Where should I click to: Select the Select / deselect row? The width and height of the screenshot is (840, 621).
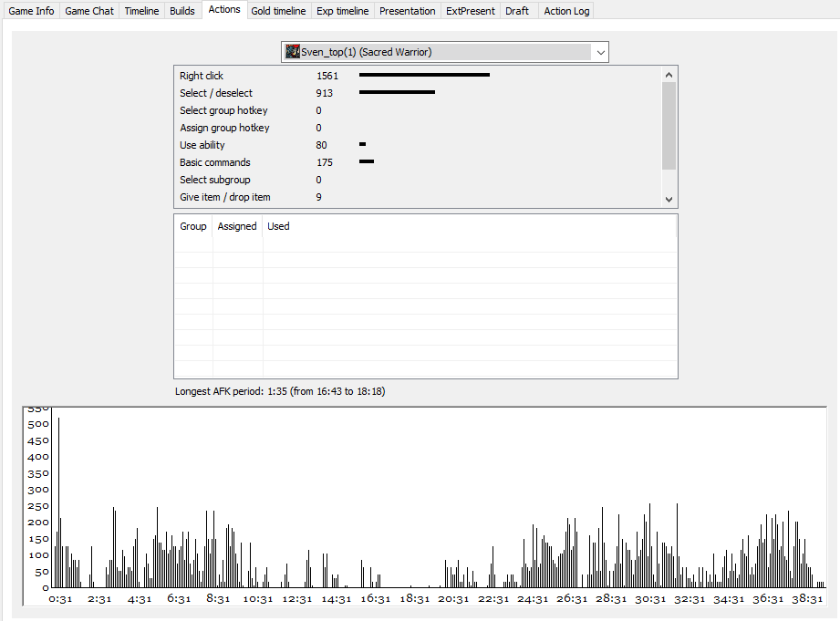pyautogui.click(x=418, y=93)
